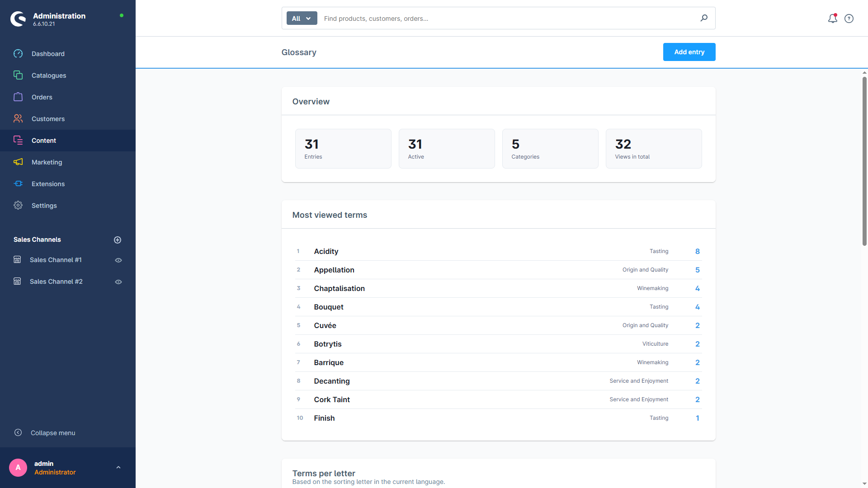
Task: Expand the admin user menu chevron
Action: pyautogui.click(x=118, y=468)
